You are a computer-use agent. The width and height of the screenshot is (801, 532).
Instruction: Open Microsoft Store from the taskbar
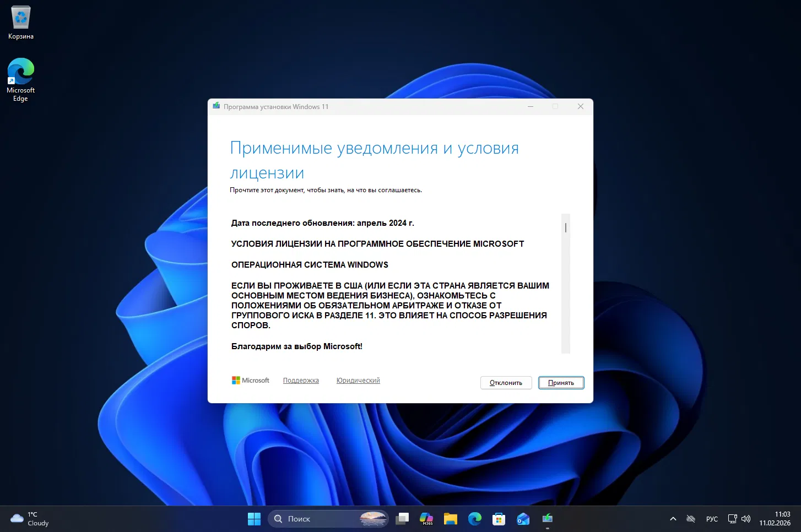(x=499, y=519)
